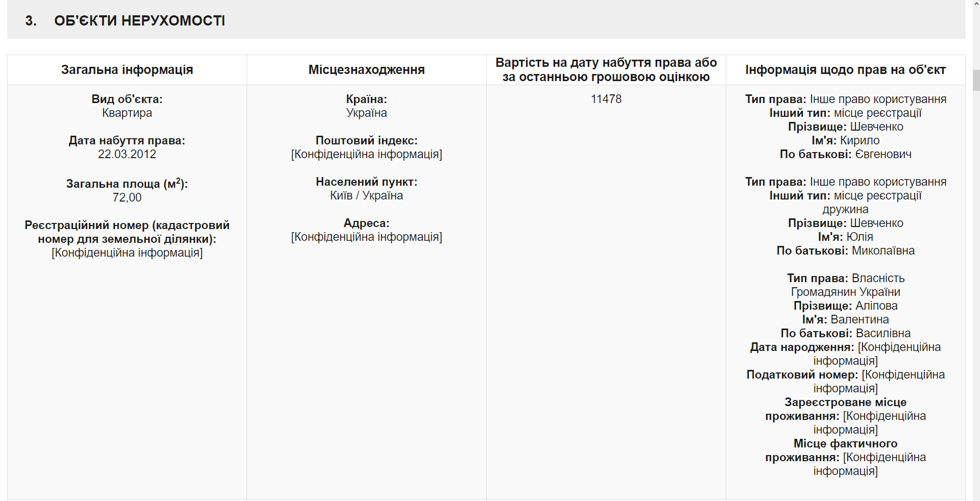Select the total area value "72,00"
The height and width of the screenshot is (501, 980).
click(x=127, y=198)
